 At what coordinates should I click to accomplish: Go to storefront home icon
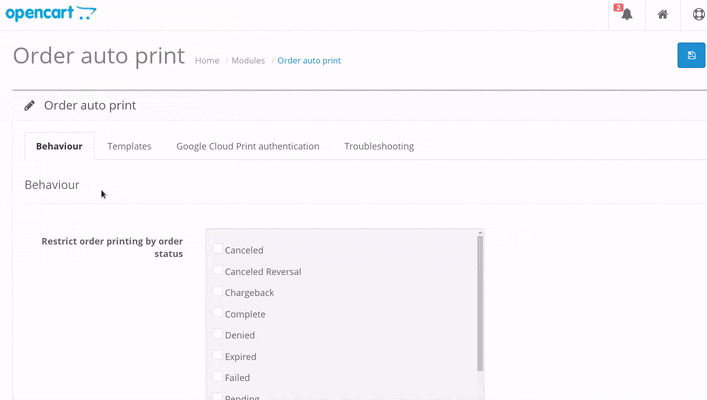tap(662, 14)
